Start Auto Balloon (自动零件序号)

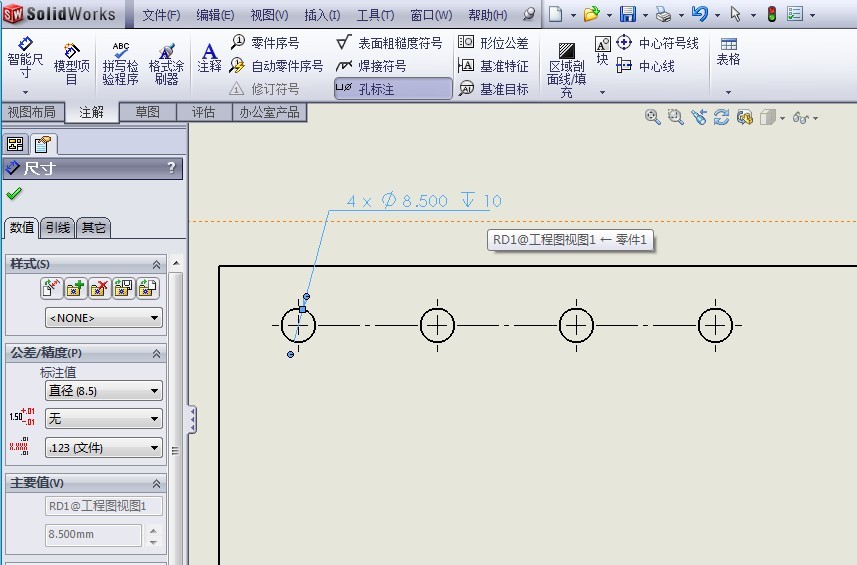(x=277, y=66)
